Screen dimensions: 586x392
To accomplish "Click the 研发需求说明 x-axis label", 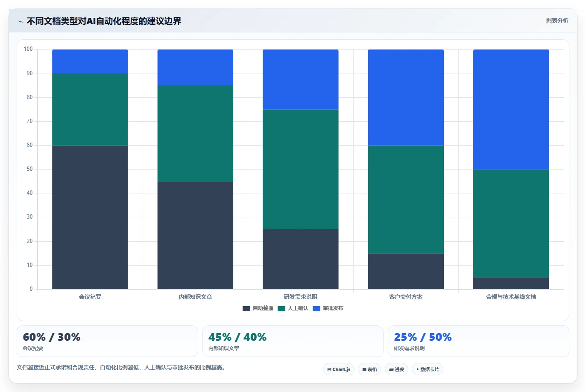I will tap(301, 297).
